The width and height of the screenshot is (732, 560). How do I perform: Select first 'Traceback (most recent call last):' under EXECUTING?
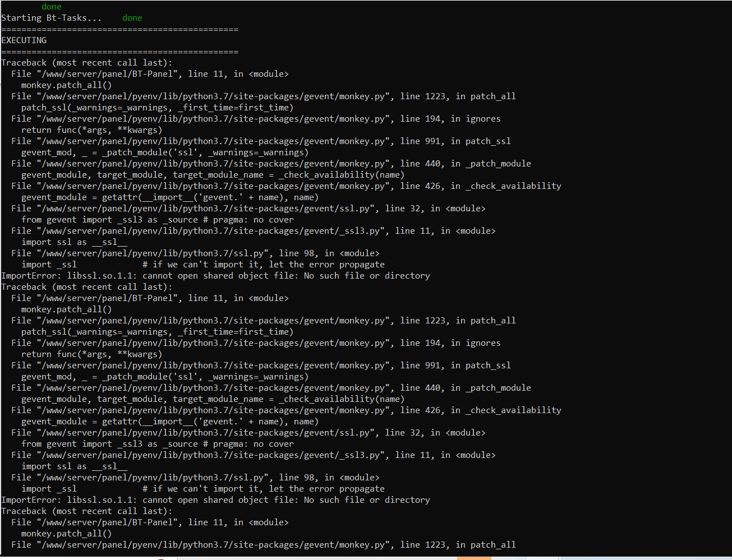click(x=87, y=63)
